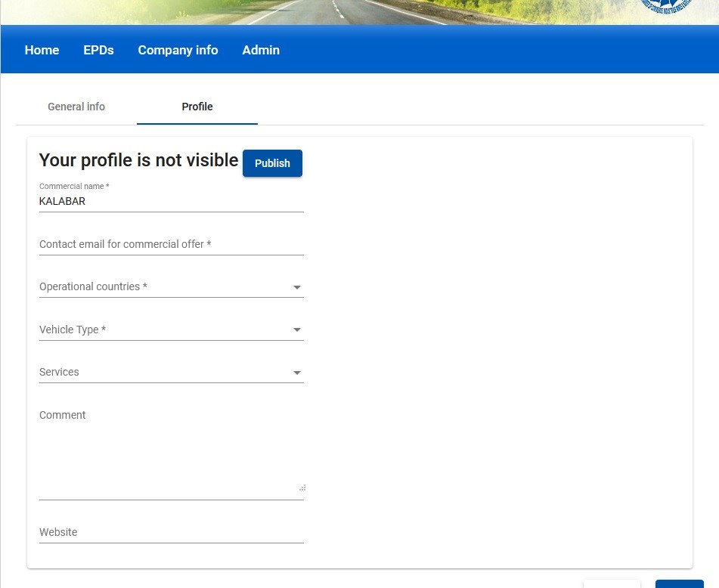
Task: Select the Profile tab
Action: [197, 107]
